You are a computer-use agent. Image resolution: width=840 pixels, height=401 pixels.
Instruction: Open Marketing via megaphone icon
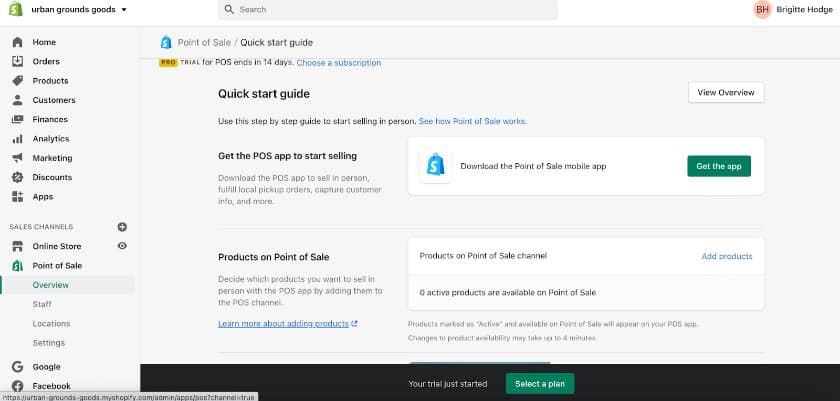pyautogui.click(x=18, y=158)
